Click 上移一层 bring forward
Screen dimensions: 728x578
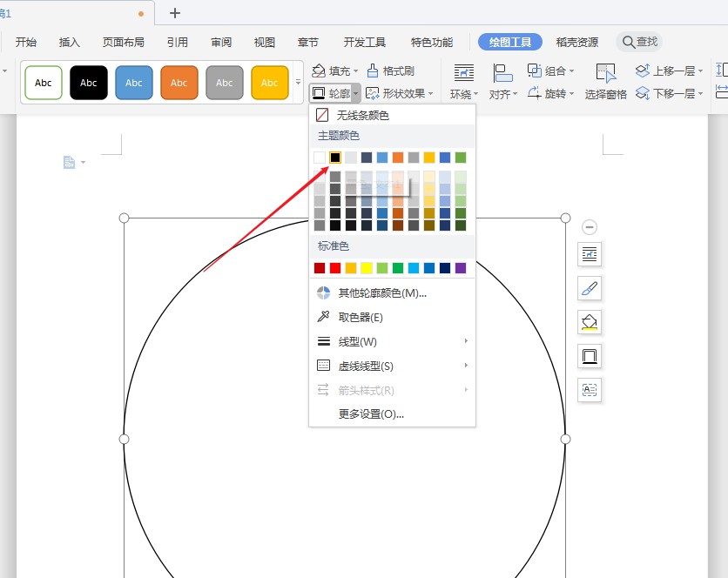[665, 71]
